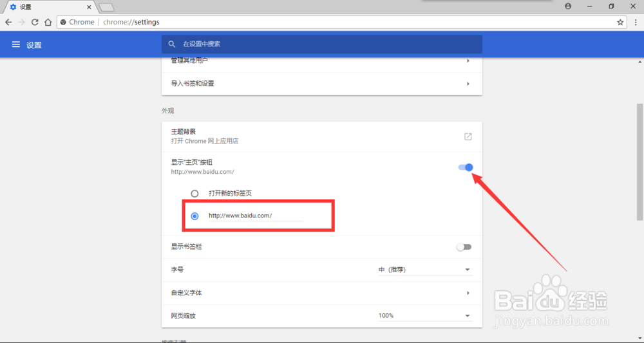This screenshot has width=644, height=343.
Task: Open Chrome Web Store via external link icon
Action: [468, 136]
